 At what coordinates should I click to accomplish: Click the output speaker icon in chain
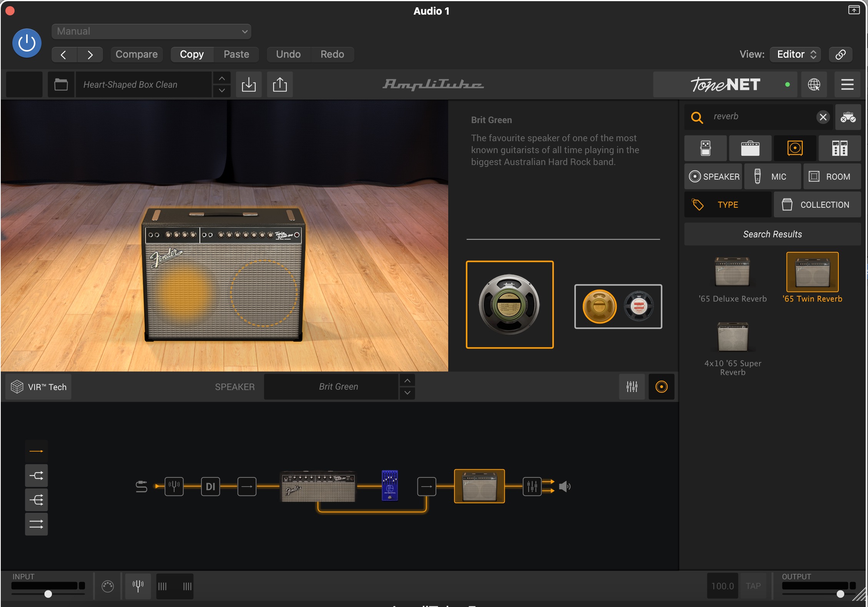[x=564, y=487]
